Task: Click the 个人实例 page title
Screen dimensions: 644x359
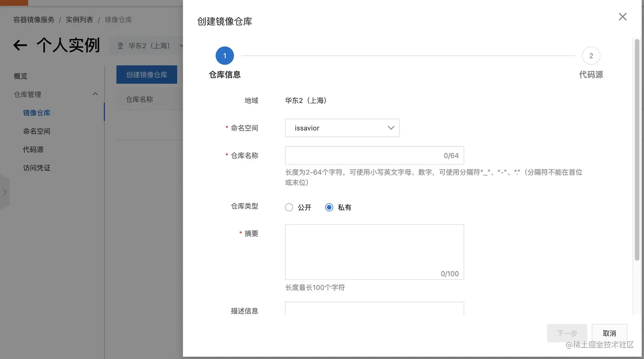Action: pyautogui.click(x=68, y=45)
